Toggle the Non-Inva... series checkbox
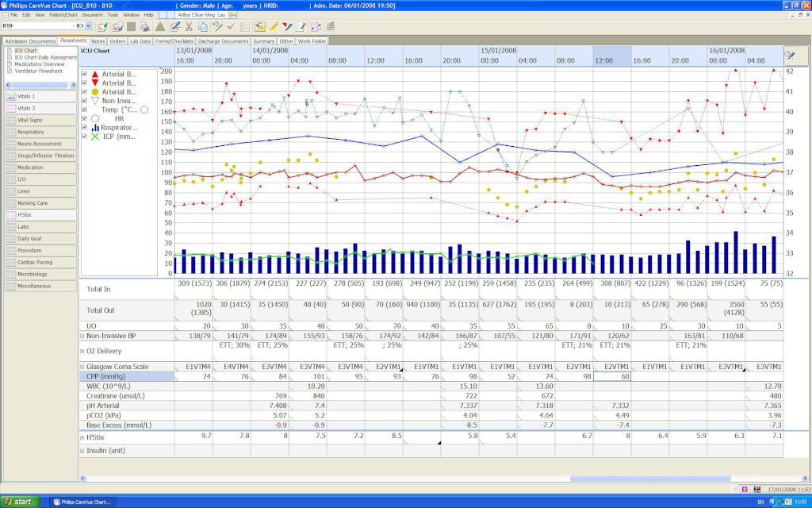 85,101
